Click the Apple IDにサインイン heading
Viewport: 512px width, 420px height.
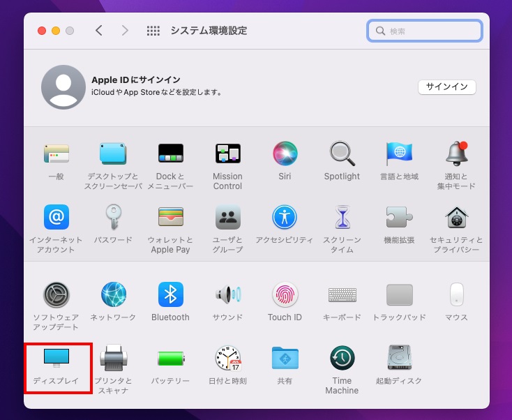pos(136,80)
